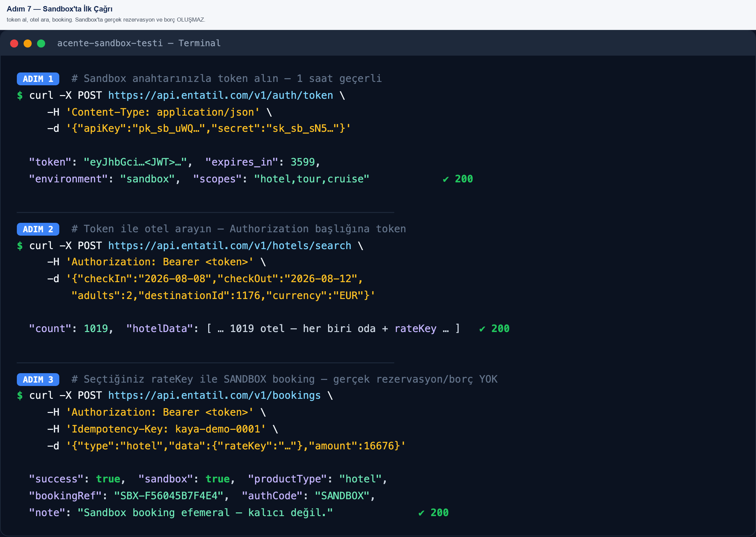The image size is (756, 537).
Task: Click the adults destinationId currency line
Action: [223, 296]
